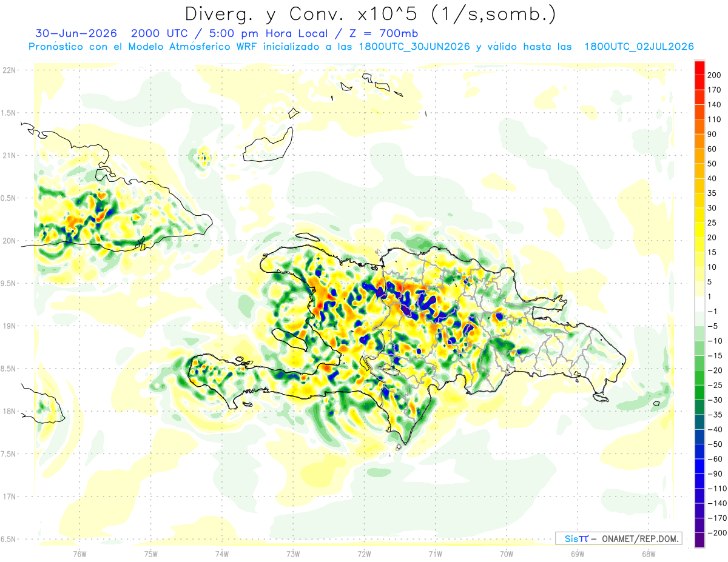Click the '74W' longitude label

click(222, 554)
